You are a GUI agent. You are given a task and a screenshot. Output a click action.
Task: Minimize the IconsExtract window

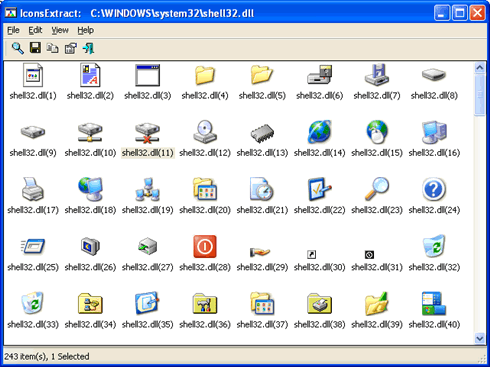[442, 13]
